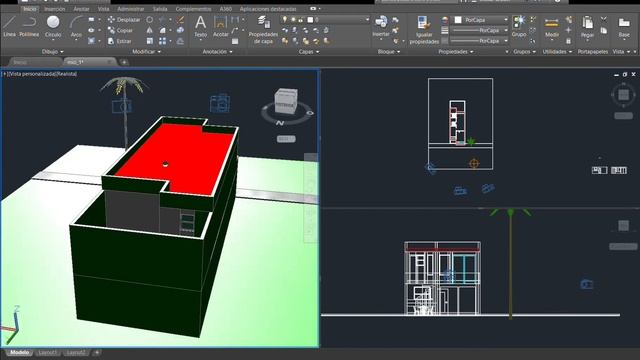Click the layer color swatch in Capas

(x=310, y=20)
